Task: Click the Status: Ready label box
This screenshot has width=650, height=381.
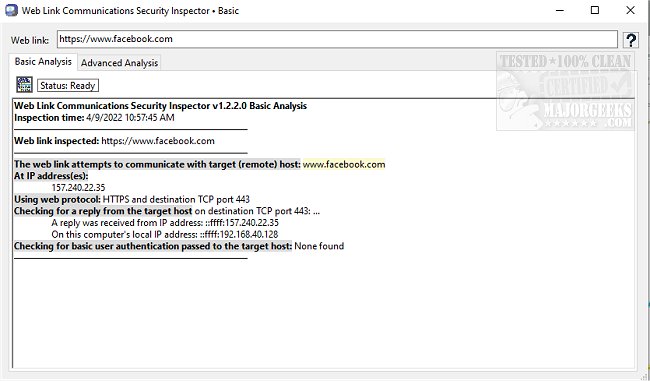Action: pyautogui.click(x=68, y=85)
